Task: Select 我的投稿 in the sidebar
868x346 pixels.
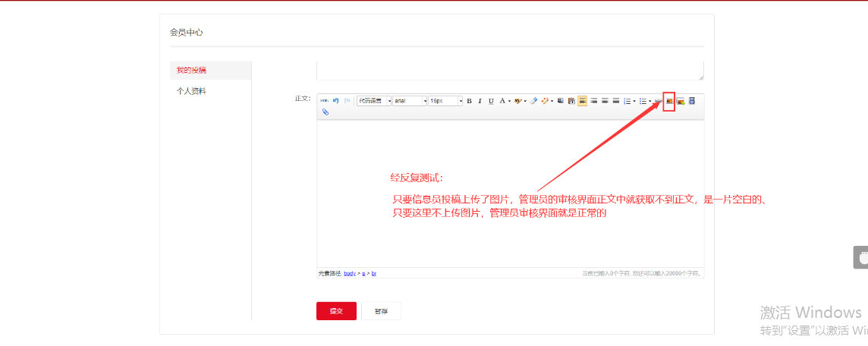Action: [x=191, y=71]
